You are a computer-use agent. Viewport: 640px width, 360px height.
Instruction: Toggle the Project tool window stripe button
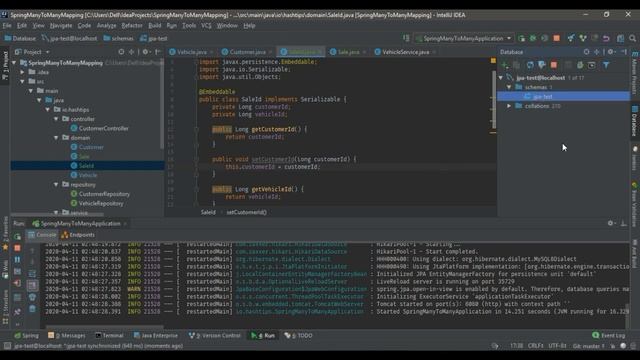[5, 64]
